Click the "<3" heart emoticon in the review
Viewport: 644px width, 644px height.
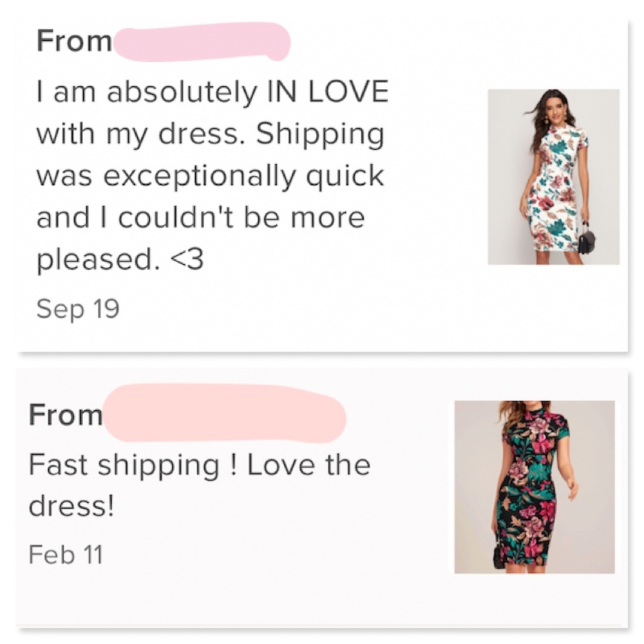(x=188, y=261)
